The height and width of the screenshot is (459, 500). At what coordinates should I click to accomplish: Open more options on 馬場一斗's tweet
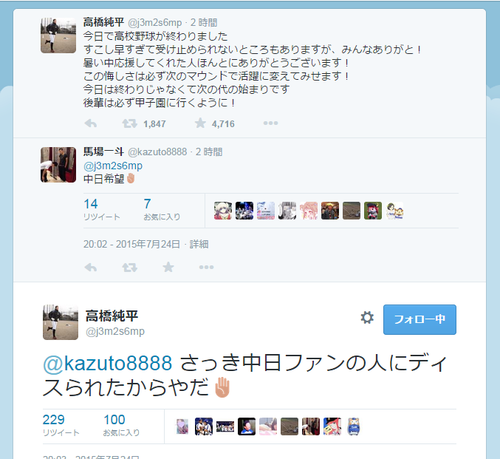pos(206,267)
